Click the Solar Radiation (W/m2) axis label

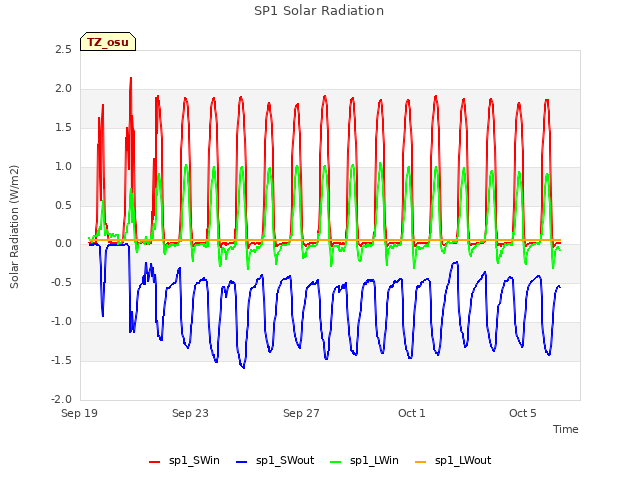pyautogui.click(x=14, y=227)
